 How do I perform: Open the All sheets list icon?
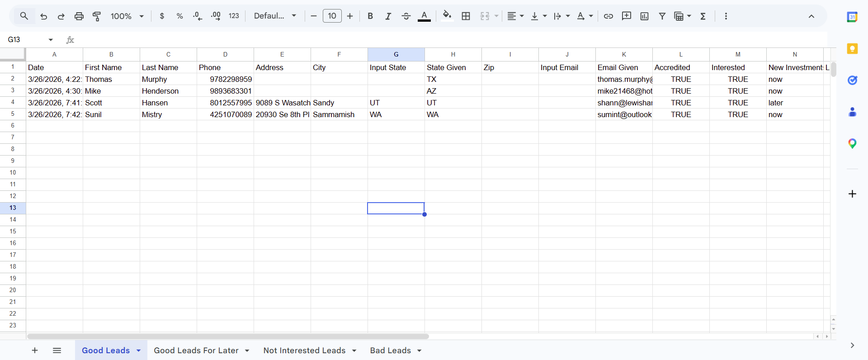point(57,351)
